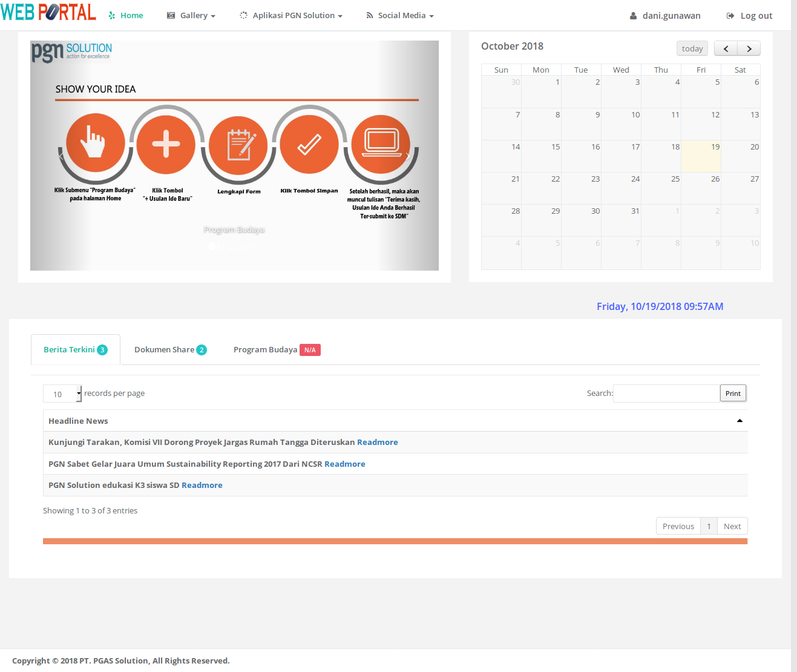Click the carousel left arrow on the banner
The image size is (797, 672).
pyautogui.click(x=61, y=156)
